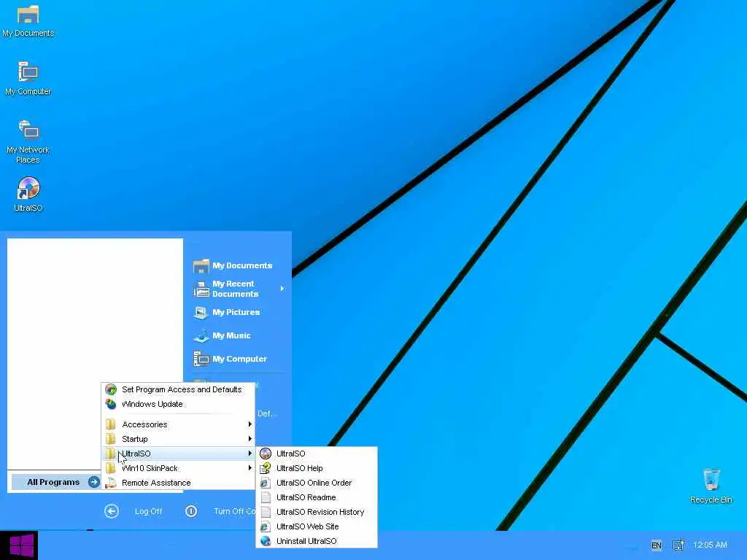Launch UltraISO from the submenu
The image size is (747, 560).
point(317,454)
